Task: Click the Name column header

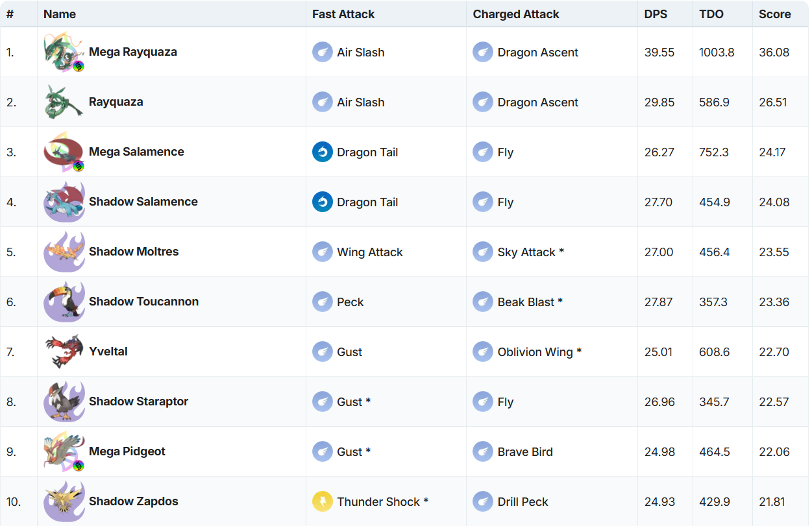Action: tap(60, 14)
